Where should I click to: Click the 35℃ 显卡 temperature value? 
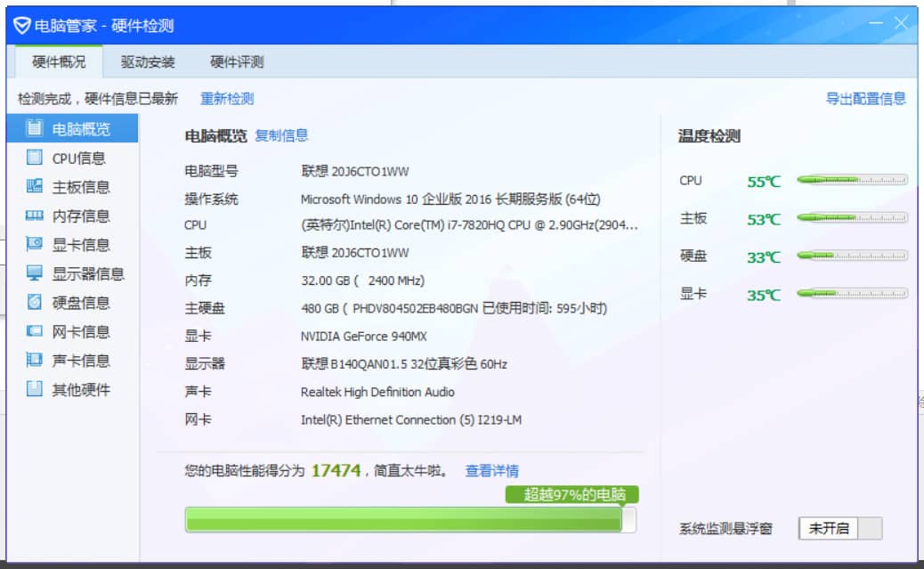tap(764, 295)
